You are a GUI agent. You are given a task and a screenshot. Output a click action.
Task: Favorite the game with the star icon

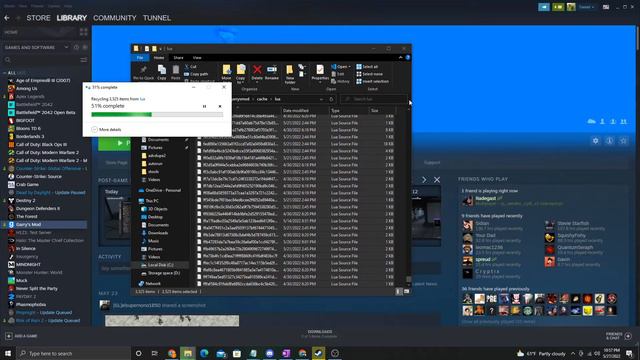[623, 141]
